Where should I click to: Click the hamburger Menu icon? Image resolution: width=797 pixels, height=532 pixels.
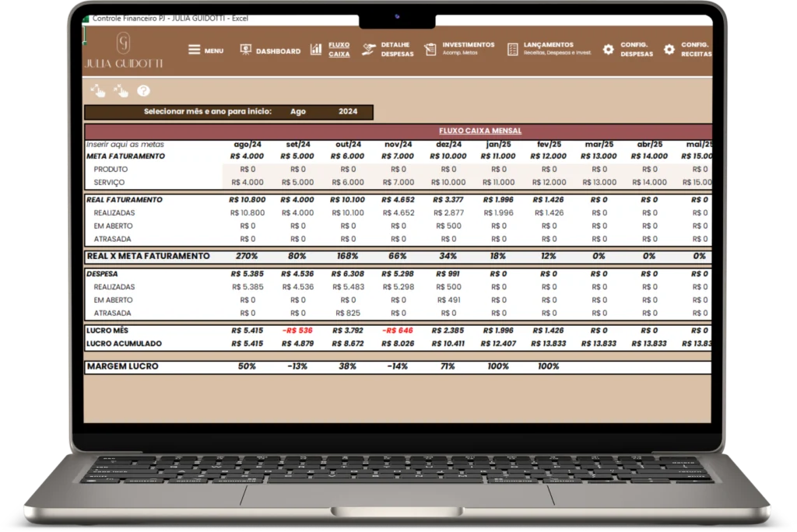coord(194,50)
